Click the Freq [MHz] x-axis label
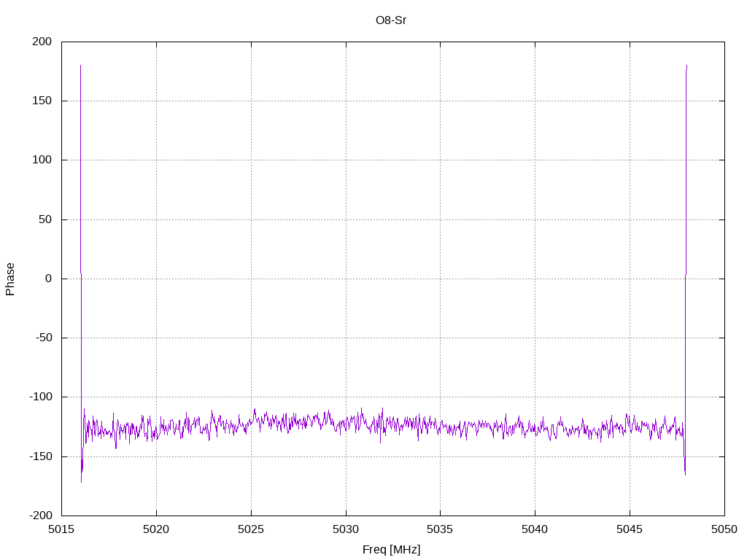747x560 pixels. (391, 550)
